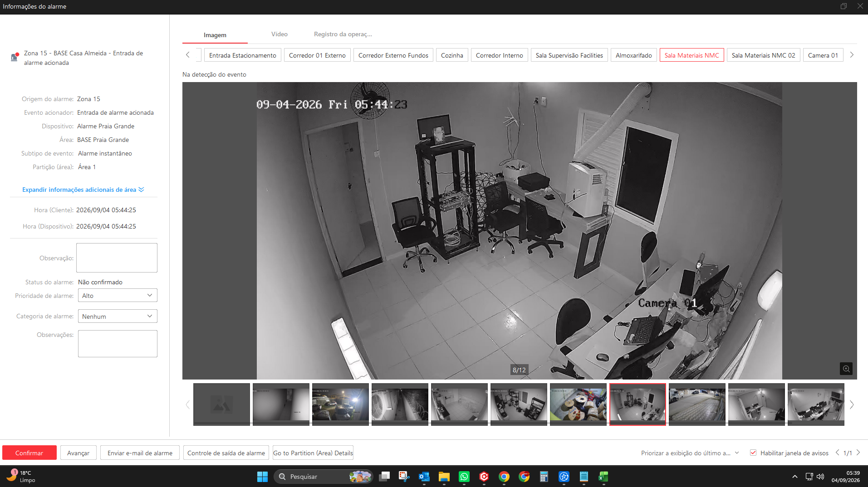
Task: Click the Observações text field
Action: tap(118, 344)
